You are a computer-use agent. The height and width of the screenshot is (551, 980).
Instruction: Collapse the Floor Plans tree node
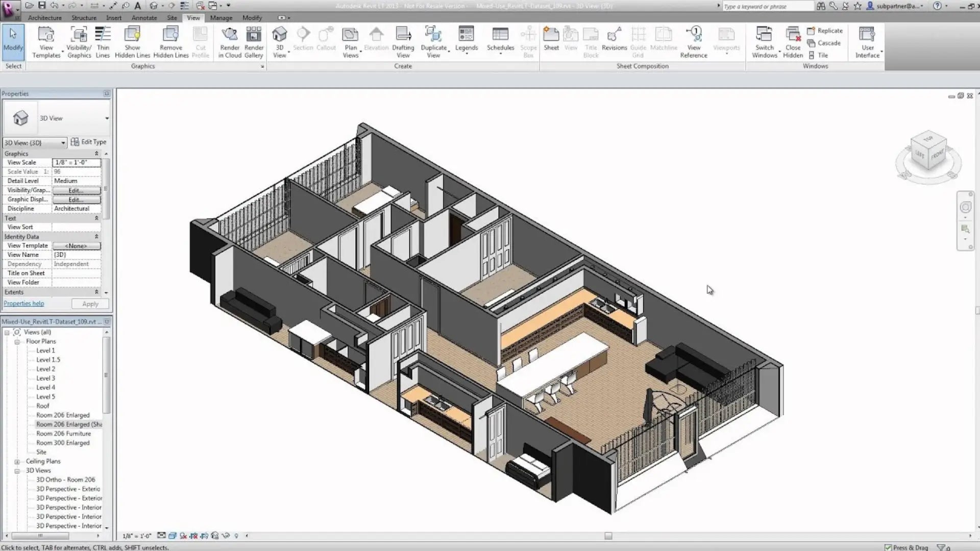point(17,342)
